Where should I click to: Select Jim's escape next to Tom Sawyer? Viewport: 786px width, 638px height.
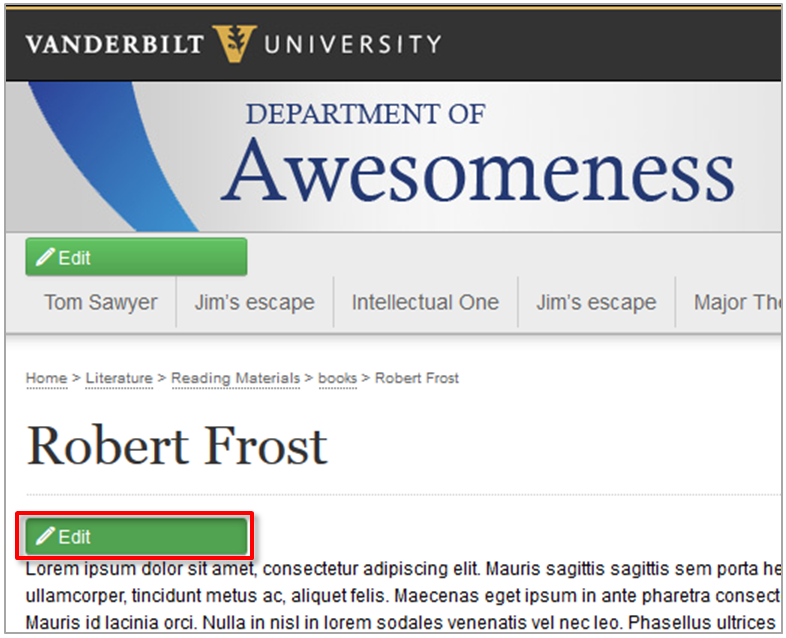point(254,302)
